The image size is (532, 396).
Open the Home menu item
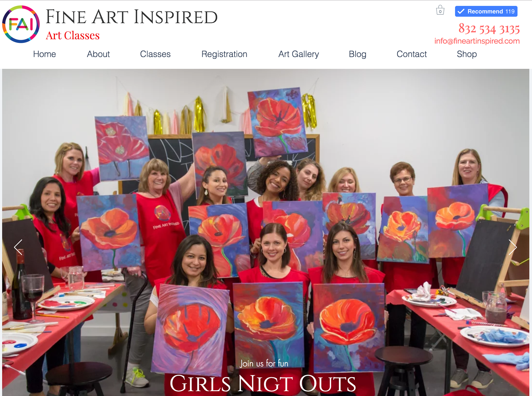[45, 54]
